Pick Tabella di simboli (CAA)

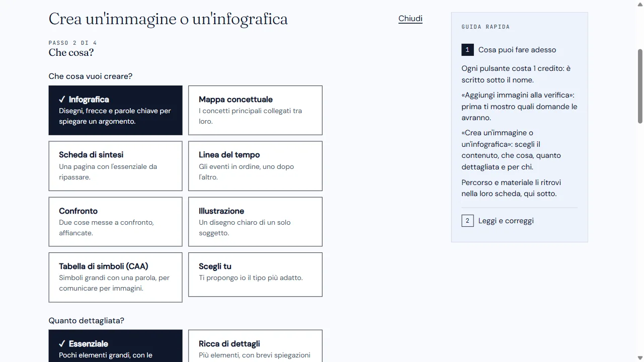click(115, 277)
